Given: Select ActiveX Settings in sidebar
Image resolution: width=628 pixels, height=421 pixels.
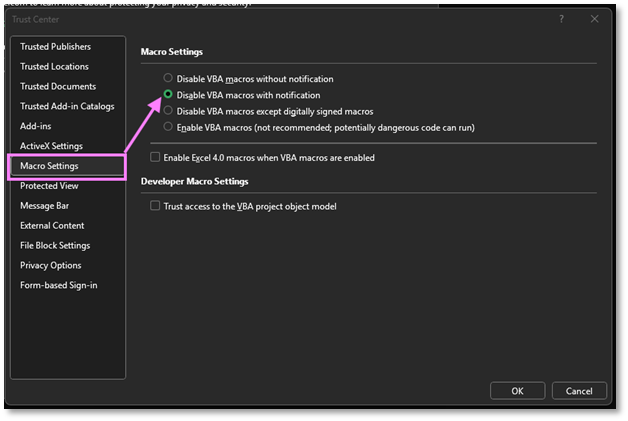Looking at the screenshot, I should tap(51, 146).
